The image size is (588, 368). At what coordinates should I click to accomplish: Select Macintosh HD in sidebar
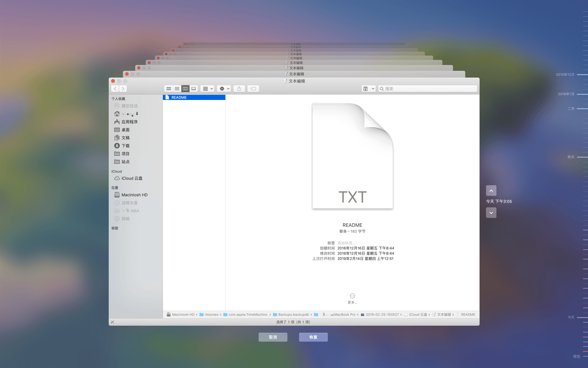131,195
